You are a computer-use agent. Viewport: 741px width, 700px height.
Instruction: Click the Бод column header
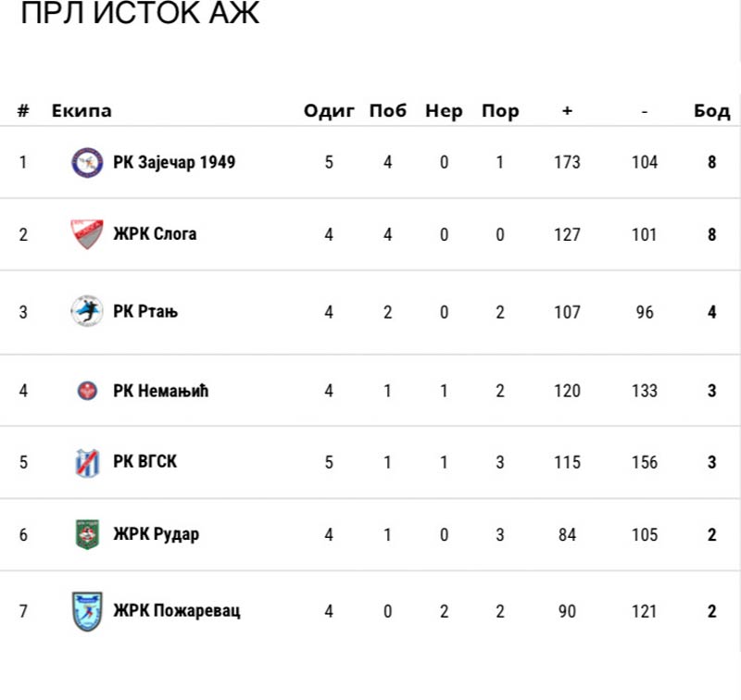pos(711,111)
